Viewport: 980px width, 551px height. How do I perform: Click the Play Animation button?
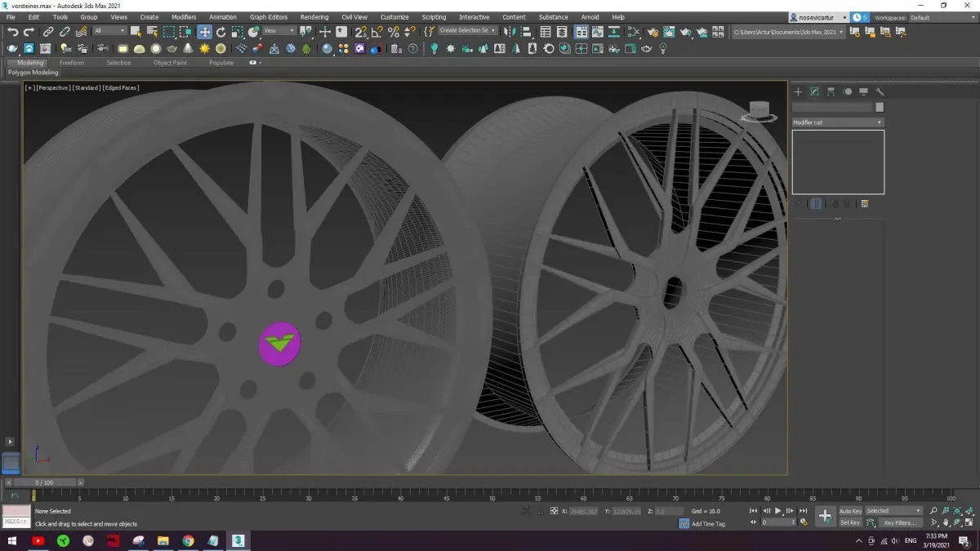[778, 511]
